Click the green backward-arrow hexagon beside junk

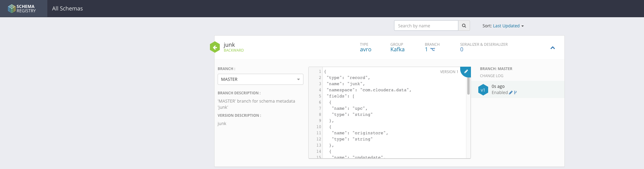215,47
